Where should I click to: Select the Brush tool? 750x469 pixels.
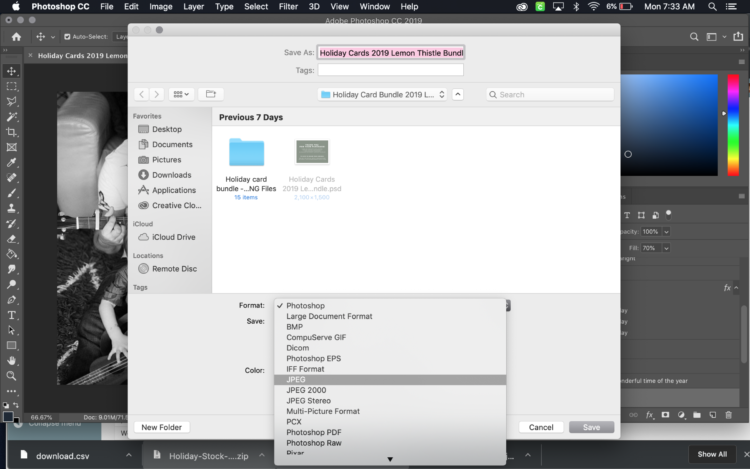(x=11, y=193)
